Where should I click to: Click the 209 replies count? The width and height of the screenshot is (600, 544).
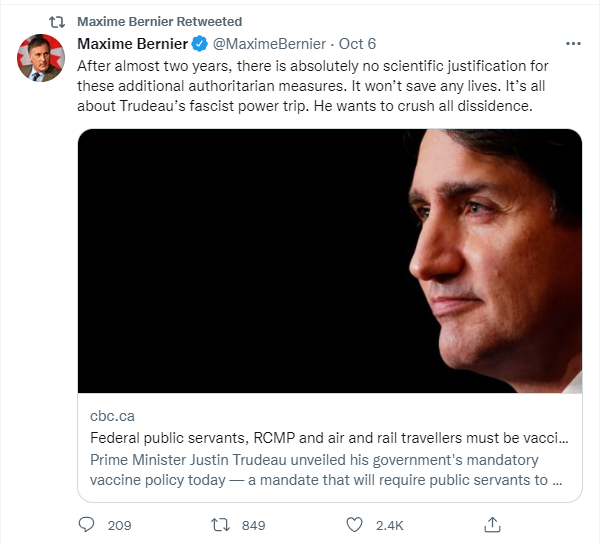[120, 524]
